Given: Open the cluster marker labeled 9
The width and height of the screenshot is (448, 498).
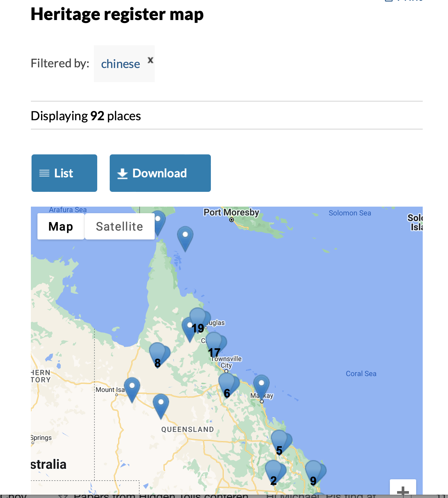Looking at the screenshot, I should click(314, 472).
